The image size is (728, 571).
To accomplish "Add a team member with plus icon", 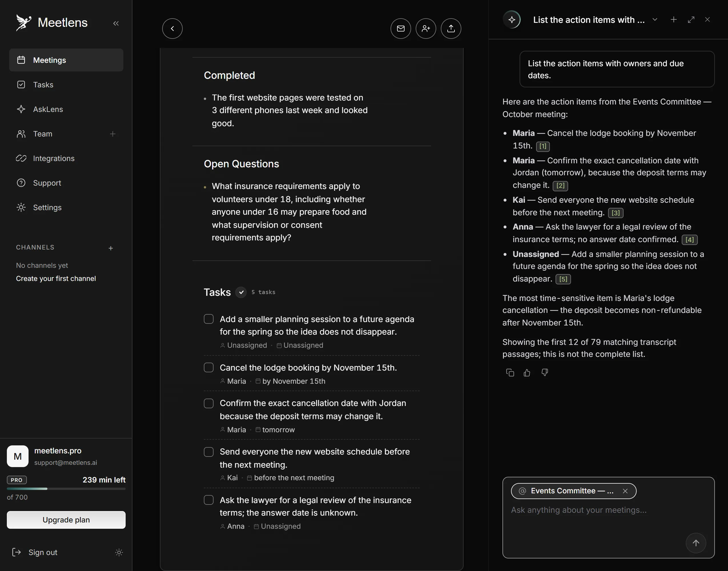I will point(113,134).
